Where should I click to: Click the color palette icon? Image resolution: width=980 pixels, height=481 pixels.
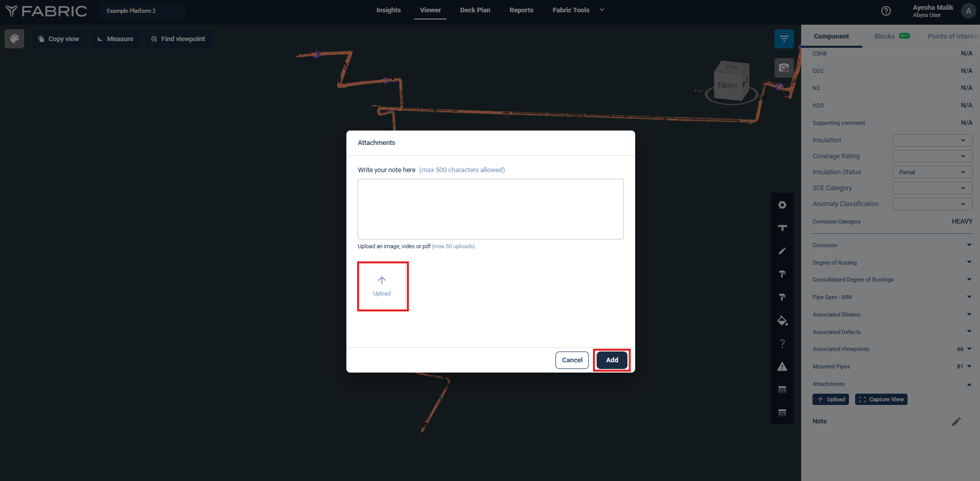point(14,39)
